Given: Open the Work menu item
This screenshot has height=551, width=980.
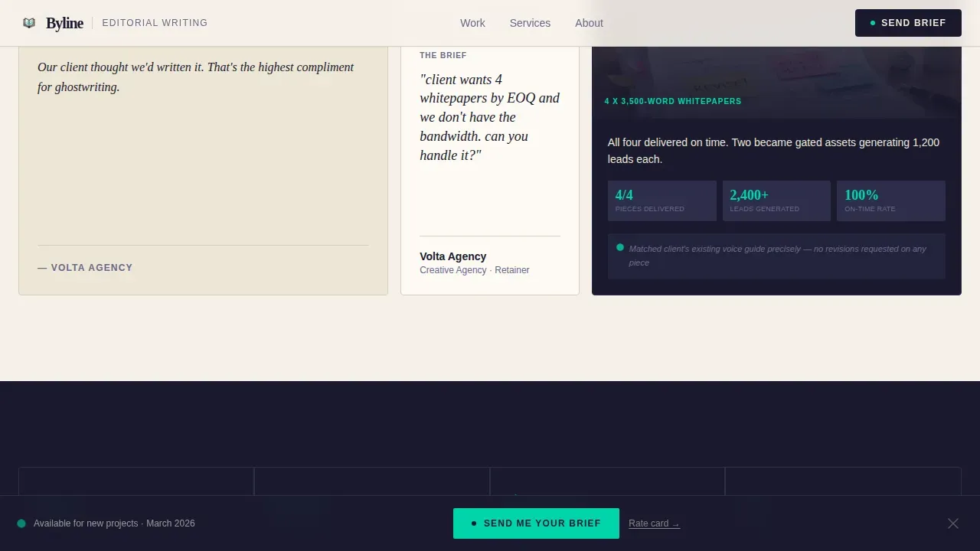Looking at the screenshot, I should point(472,23).
